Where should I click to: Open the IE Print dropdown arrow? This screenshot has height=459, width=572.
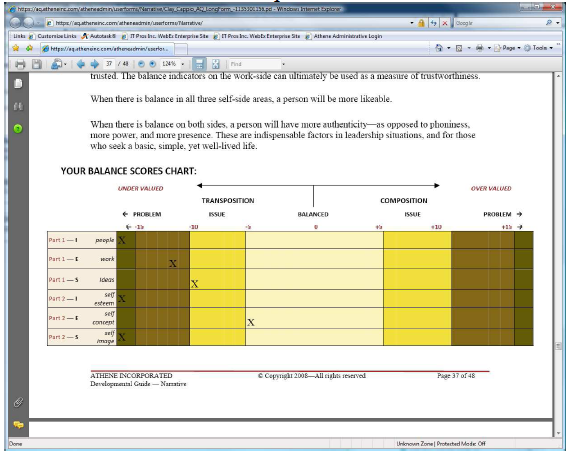coord(489,48)
